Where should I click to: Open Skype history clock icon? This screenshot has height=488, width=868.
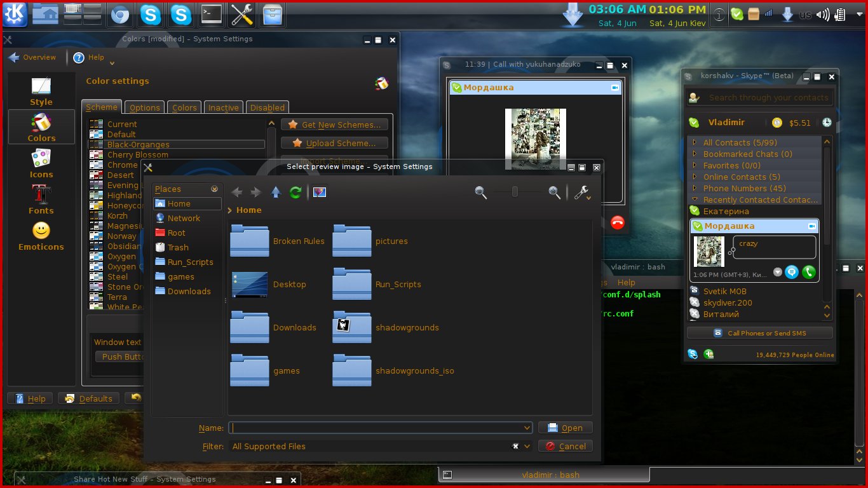tap(827, 123)
